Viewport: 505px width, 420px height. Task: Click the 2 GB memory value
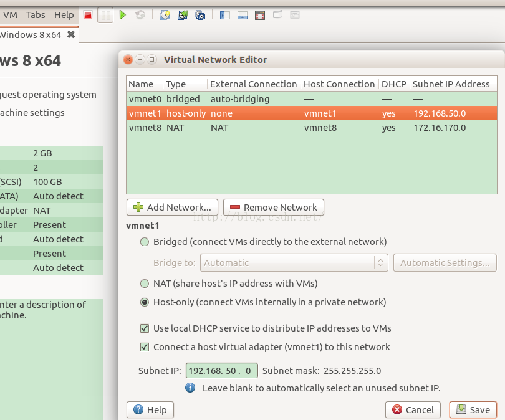(x=42, y=153)
